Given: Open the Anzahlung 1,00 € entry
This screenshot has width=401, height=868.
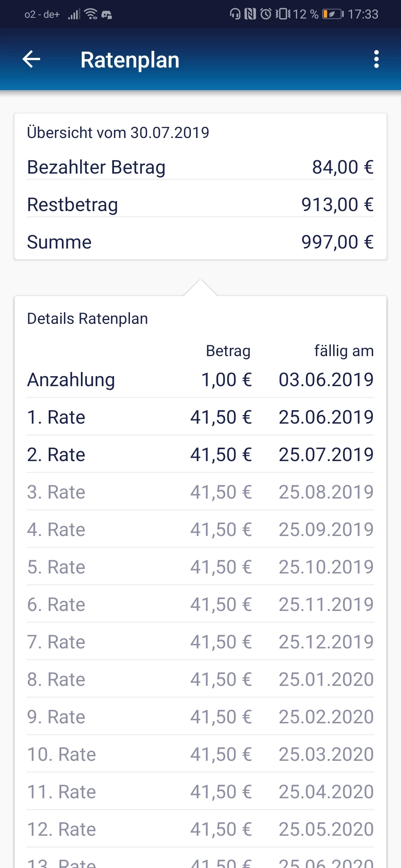Looking at the screenshot, I should click(x=200, y=380).
